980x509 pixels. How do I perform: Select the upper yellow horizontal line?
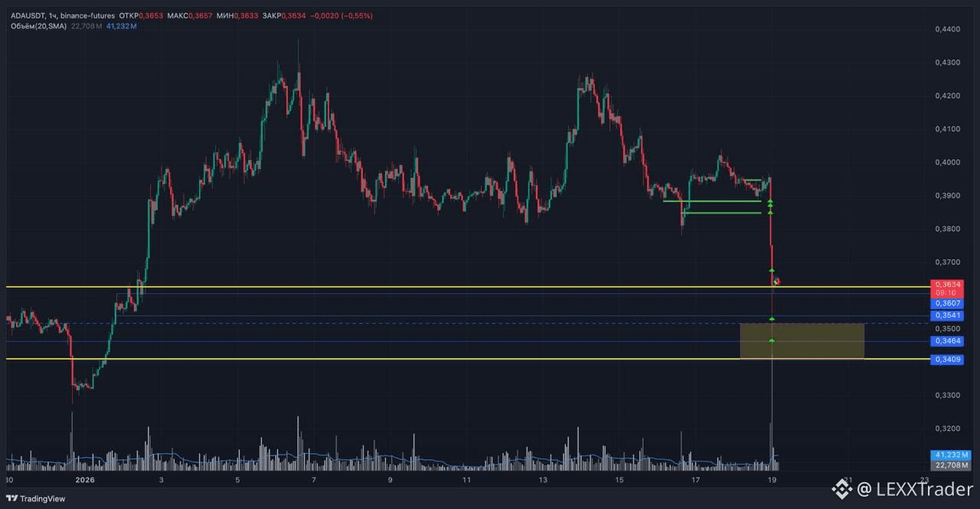tap(467, 287)
